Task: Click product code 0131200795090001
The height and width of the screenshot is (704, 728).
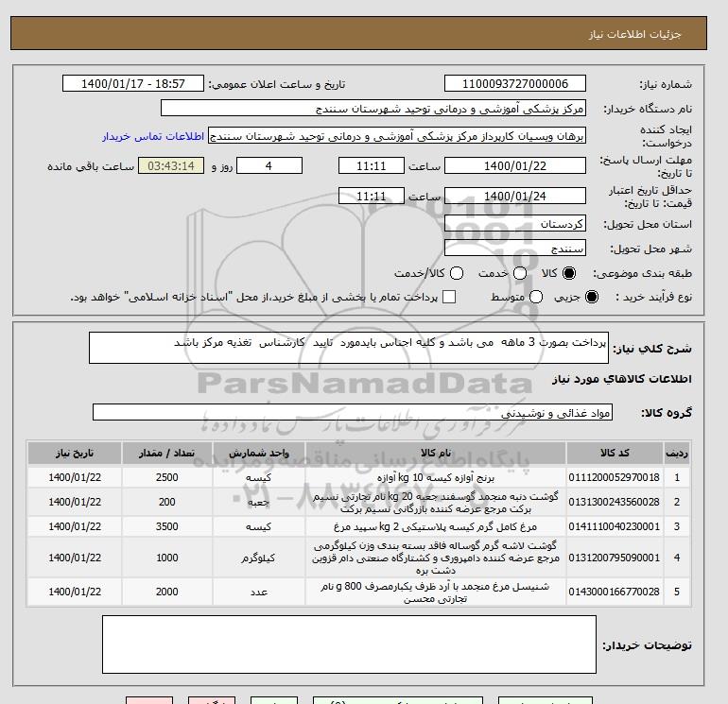Action: click(x=614, y=558)
